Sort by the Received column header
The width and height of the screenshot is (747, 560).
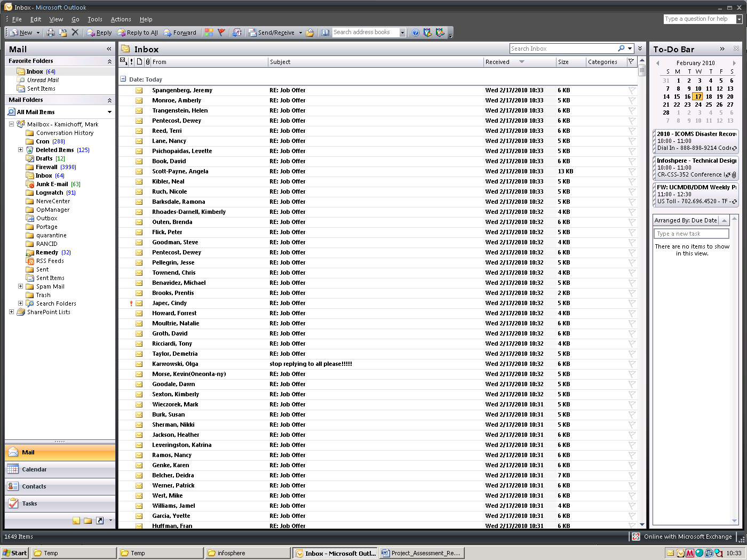click(519, 62)
